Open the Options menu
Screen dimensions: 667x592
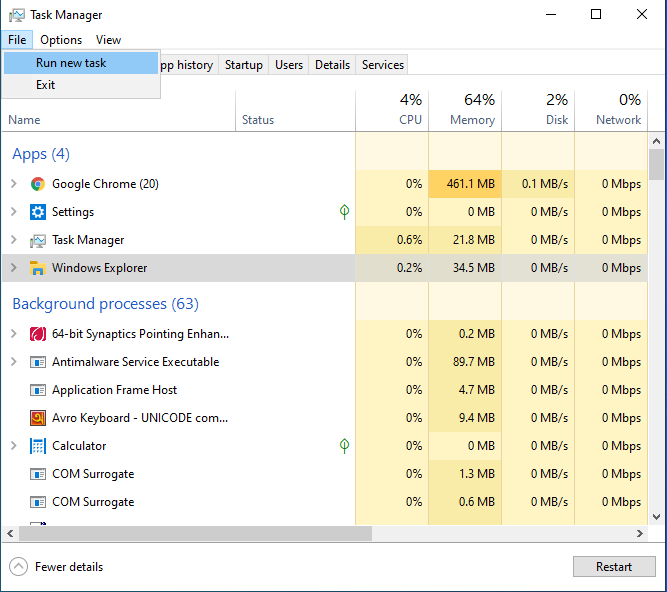coord(61,40)
